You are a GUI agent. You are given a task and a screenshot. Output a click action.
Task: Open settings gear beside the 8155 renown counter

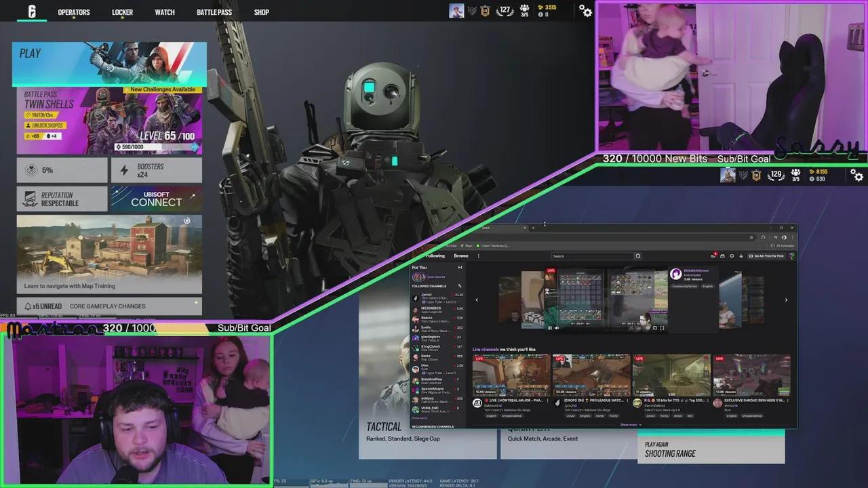(x=857, y=176)
